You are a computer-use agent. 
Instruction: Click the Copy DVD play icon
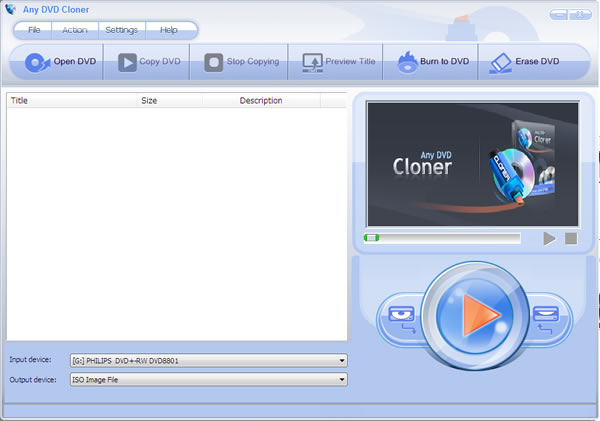pos(127,62)
